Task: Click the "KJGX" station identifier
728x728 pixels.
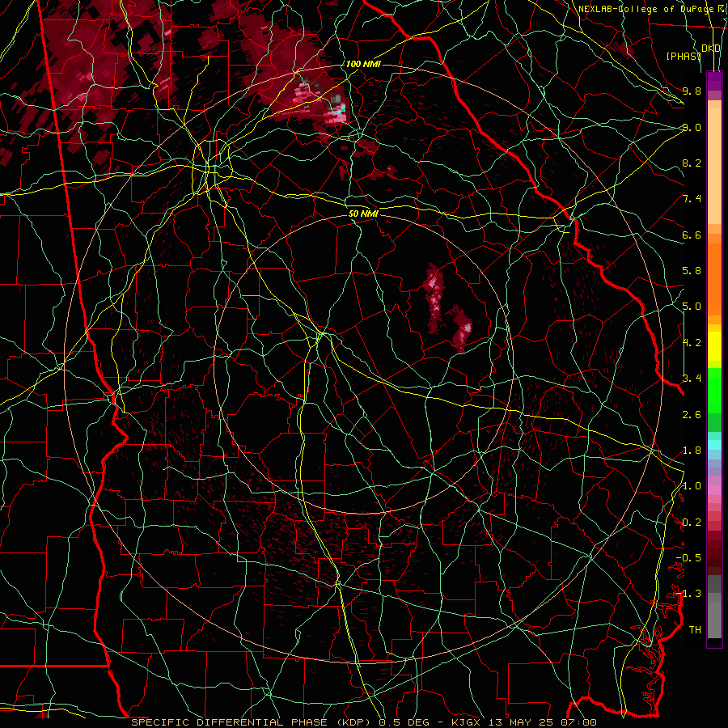Action: (x=466, y=722)
